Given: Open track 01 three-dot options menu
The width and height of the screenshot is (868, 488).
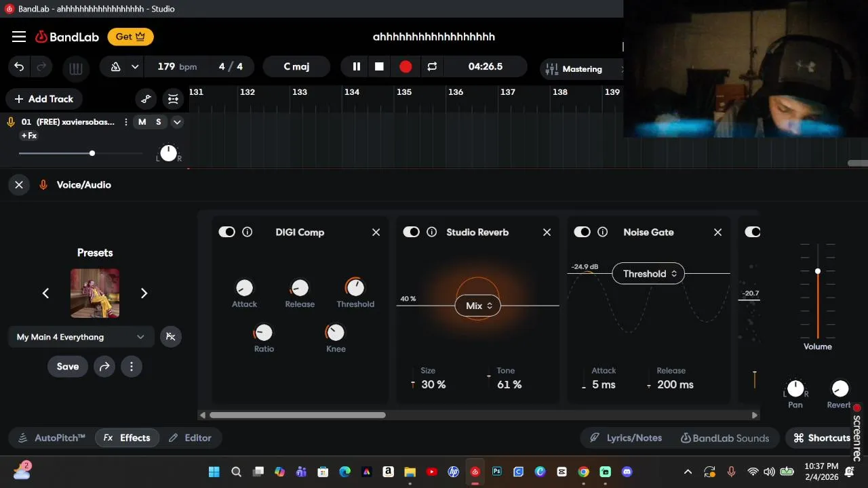Looking at the screenshot, I should [125, 122].
